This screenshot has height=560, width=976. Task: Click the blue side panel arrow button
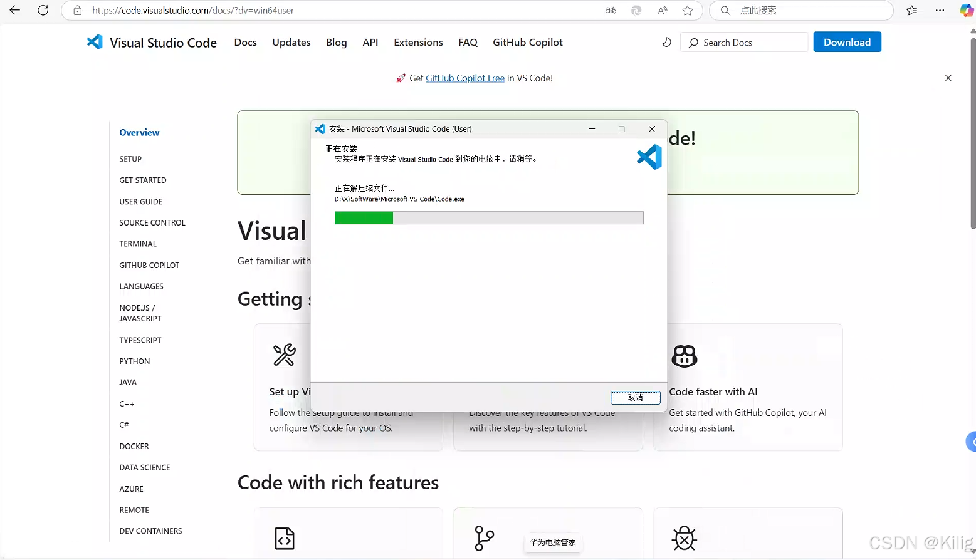click(971, 441)
